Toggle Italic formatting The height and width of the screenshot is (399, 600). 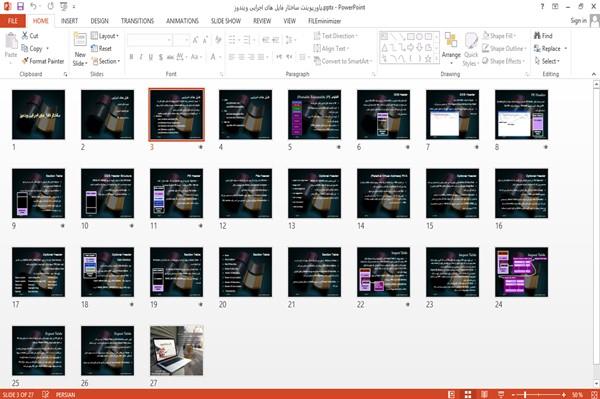tap(141, 57)
